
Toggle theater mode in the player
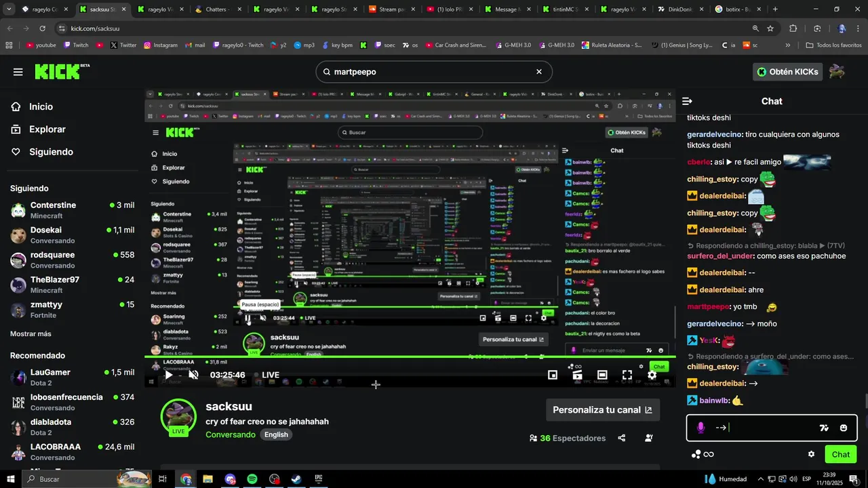pos(602,375)
